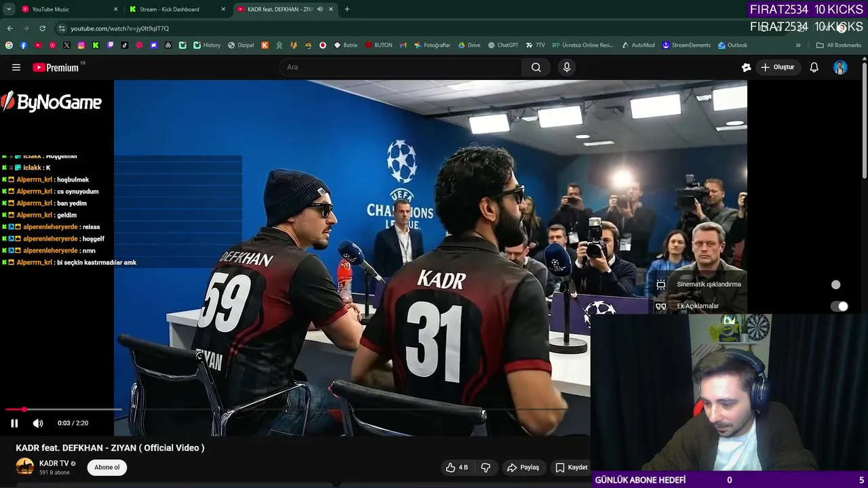Viewport: 868px width, 488px height.
Task: Click the Ara search input field
Action: pos(400,67)
